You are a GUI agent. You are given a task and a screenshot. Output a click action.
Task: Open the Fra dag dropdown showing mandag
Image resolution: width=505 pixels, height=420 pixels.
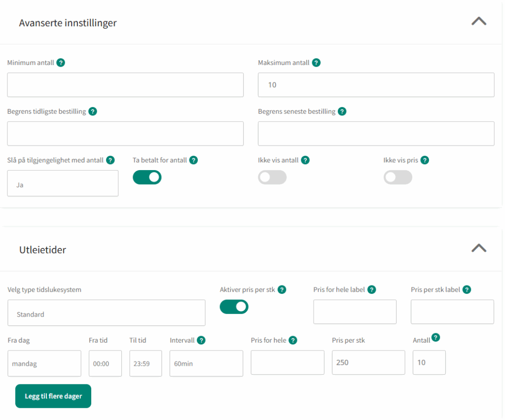[44, 363]
